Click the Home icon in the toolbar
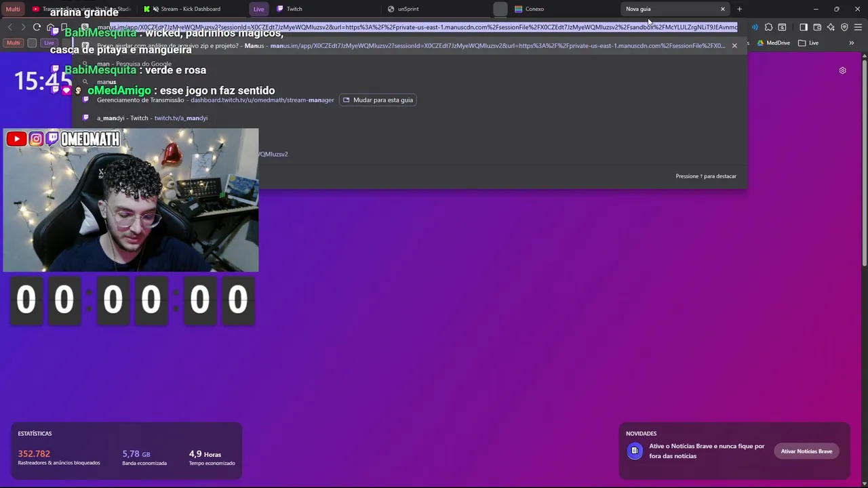This screenshot has height=488, width=868. point(51,28)
